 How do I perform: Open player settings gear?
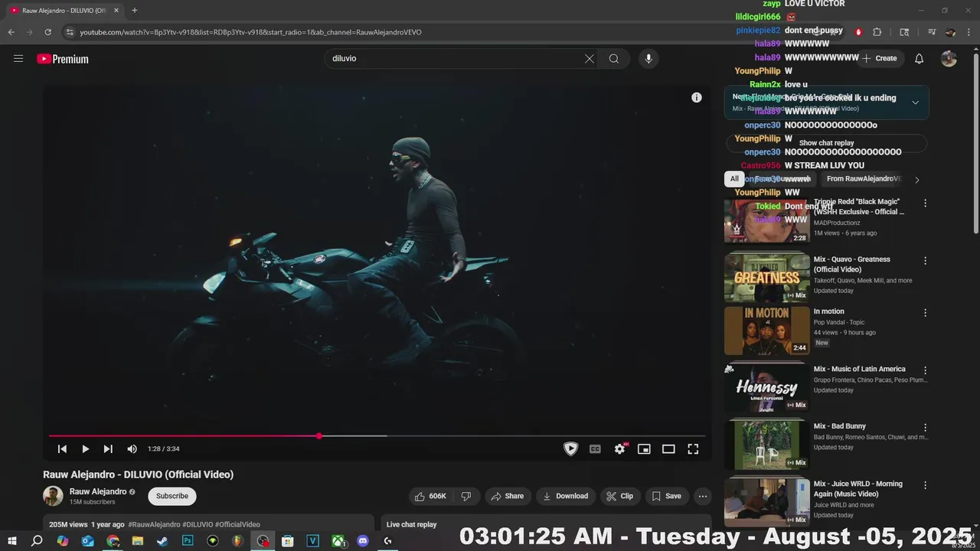pyautogui.click(x=619, y=449)
